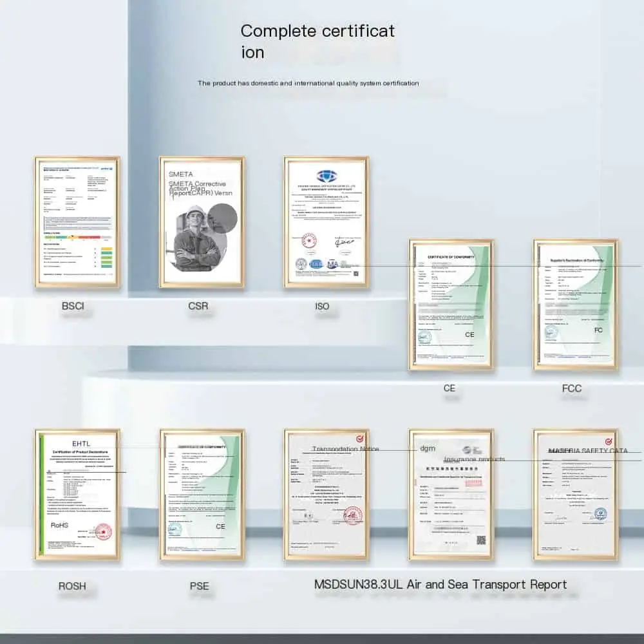
Task: Click the 'CSR' caption
Action: click(198, 306)
